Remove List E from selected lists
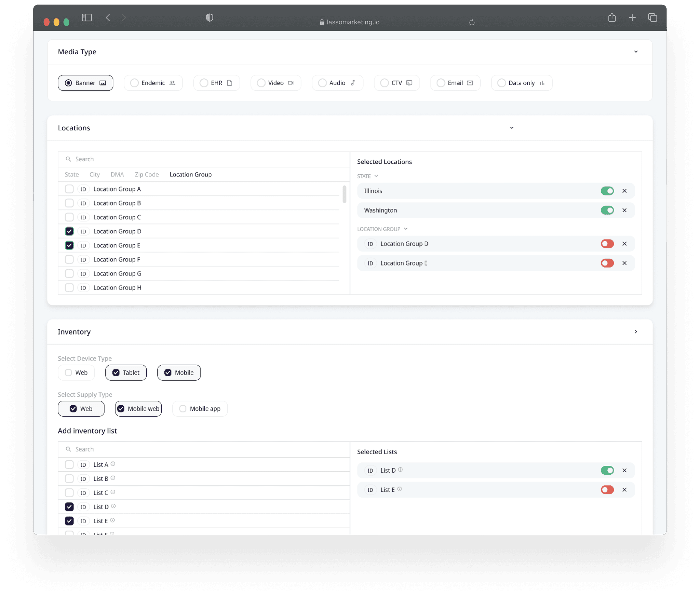 coord(624,490)
